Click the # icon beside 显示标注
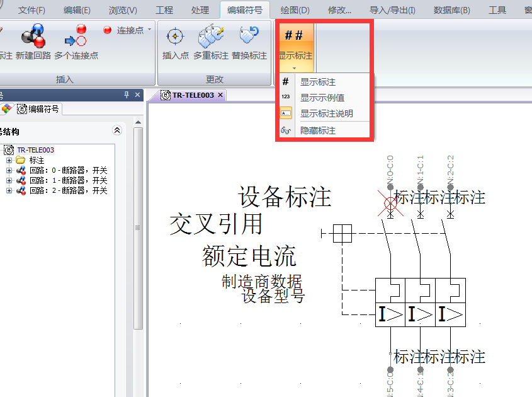Viewport: 532px width, 397px height. (x=286, y=81)
